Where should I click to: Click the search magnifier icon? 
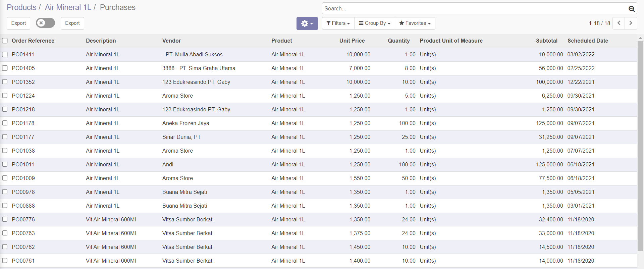631,9
